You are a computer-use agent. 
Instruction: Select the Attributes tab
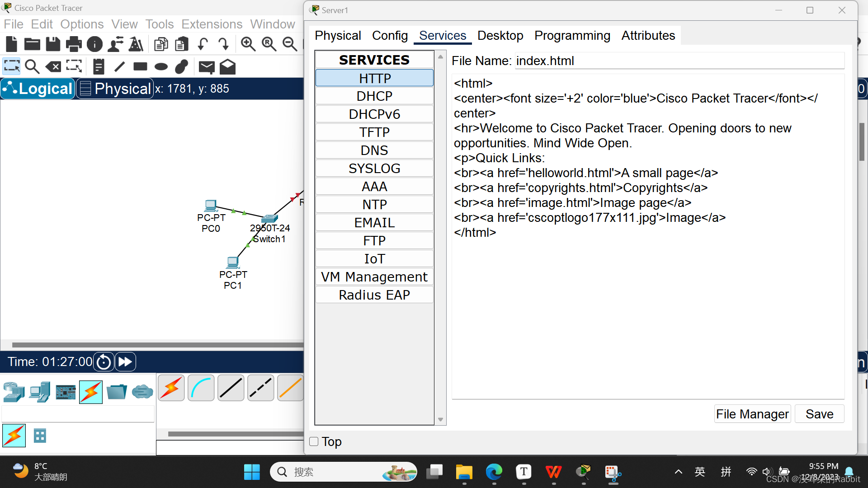pyautogui.click(x=648, y=36)
